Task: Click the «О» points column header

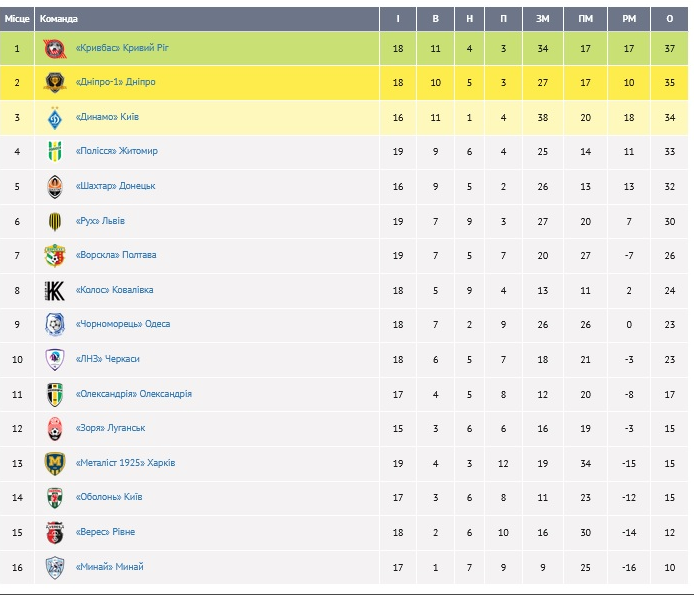Action: pyautogui.click(x=669, y=19)
